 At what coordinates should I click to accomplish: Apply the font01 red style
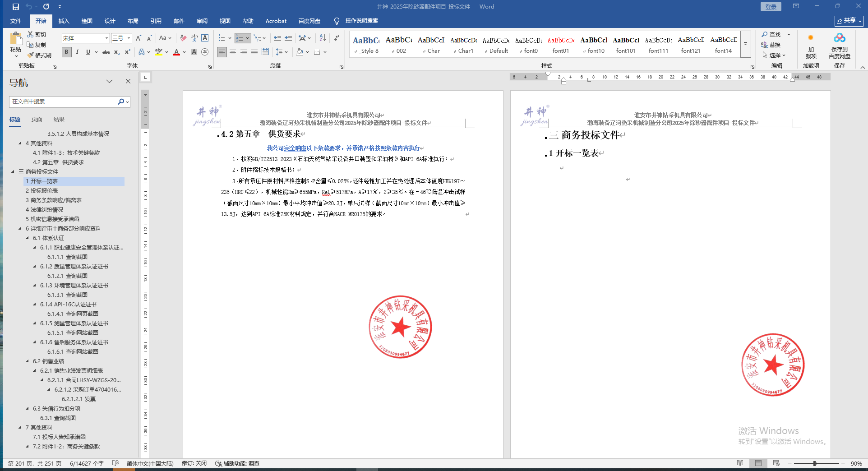561,44
